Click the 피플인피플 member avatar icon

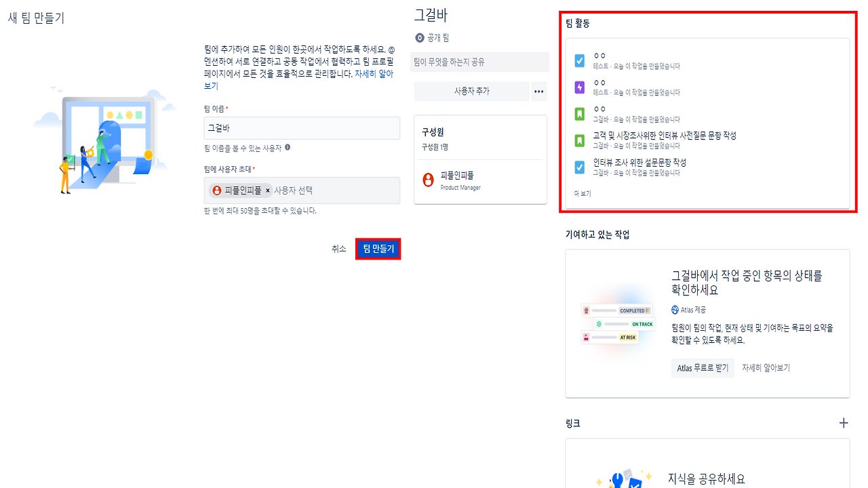428,180
